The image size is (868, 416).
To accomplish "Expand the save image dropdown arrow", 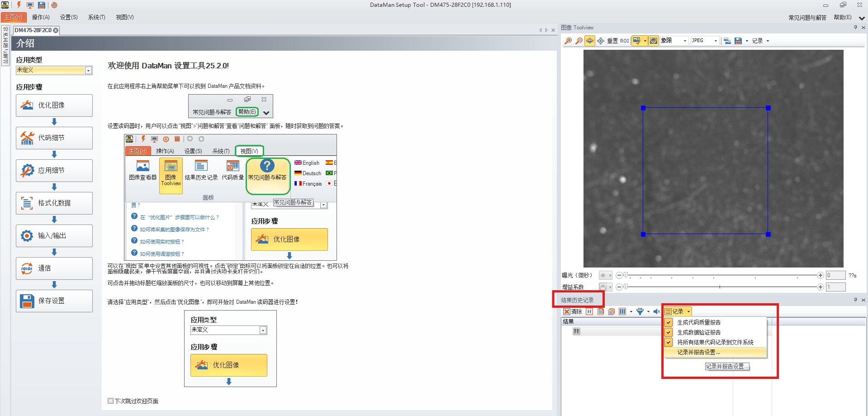I will [x=747, y=41].
